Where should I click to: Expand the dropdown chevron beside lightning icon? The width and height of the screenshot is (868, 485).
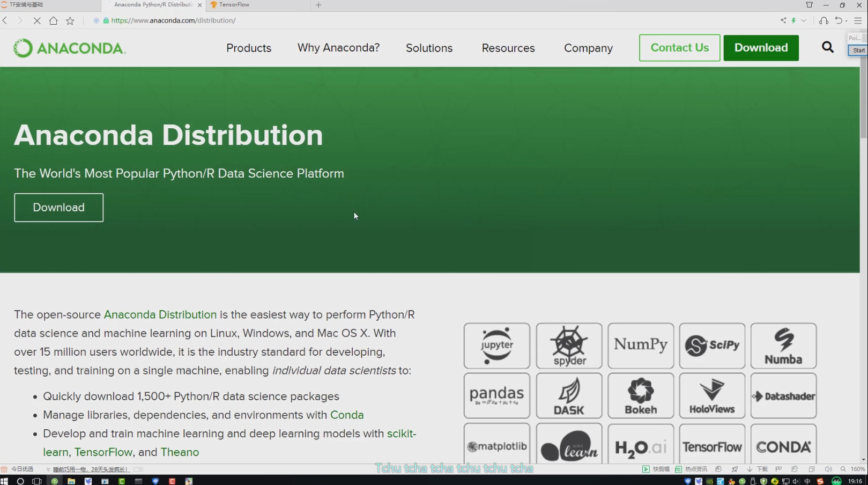click(803, 20)
